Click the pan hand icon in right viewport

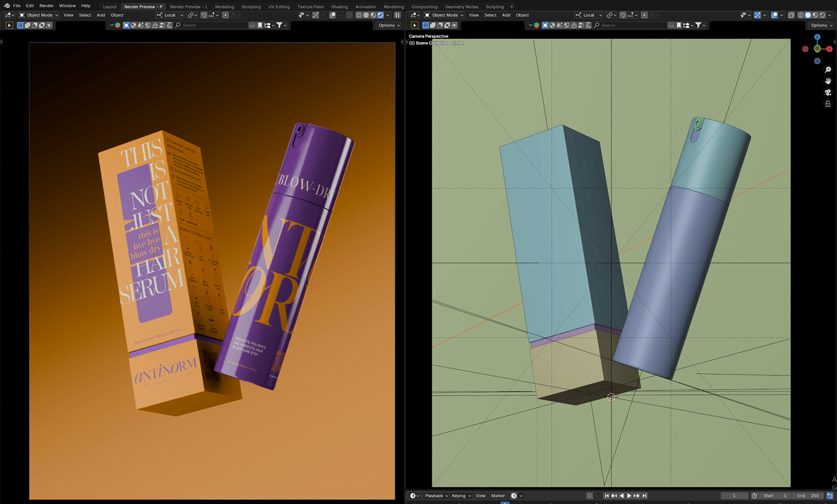828,81
